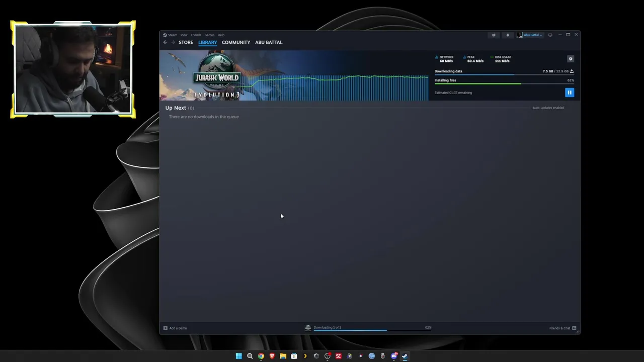Go forward with the right arrow

(173, 42)
